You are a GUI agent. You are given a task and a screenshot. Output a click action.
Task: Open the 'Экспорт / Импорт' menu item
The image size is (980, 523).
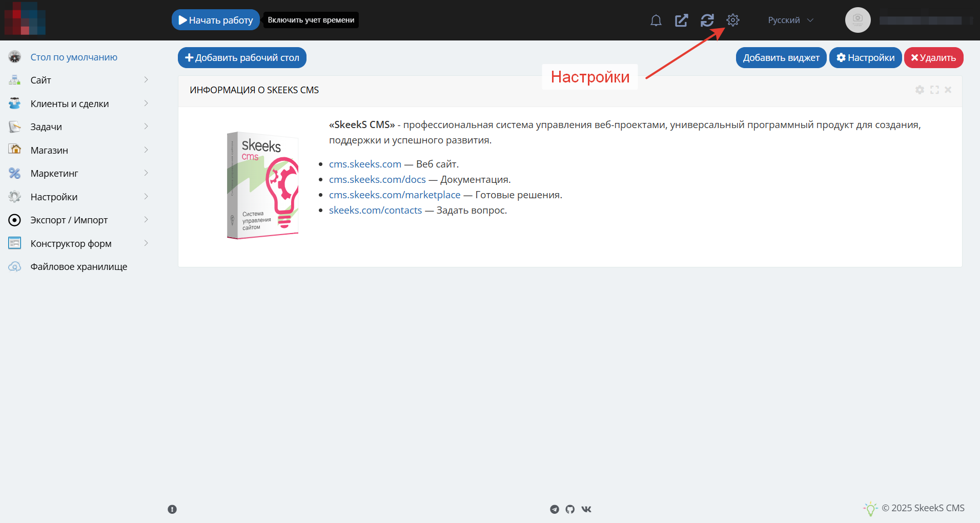69,220
